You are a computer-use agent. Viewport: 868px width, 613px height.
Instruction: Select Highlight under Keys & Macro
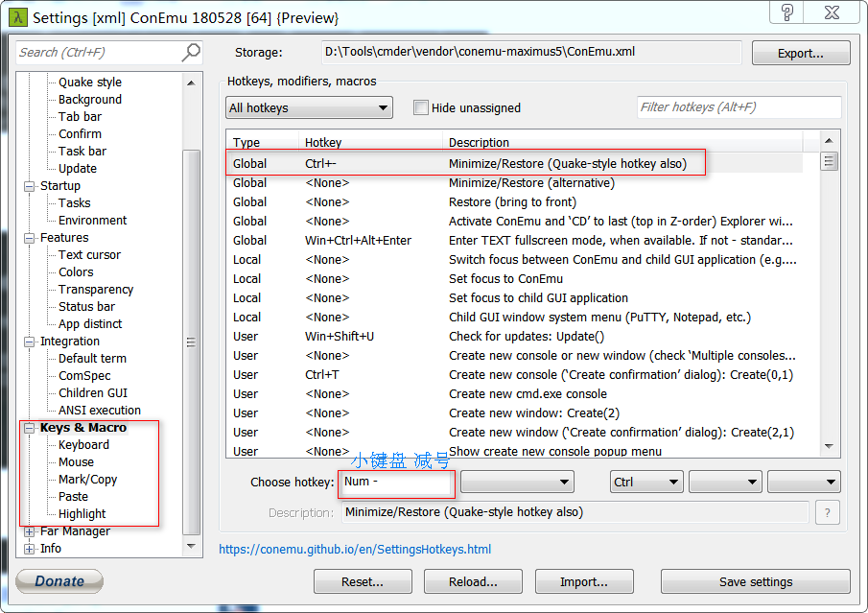click(x=82, y=513)
